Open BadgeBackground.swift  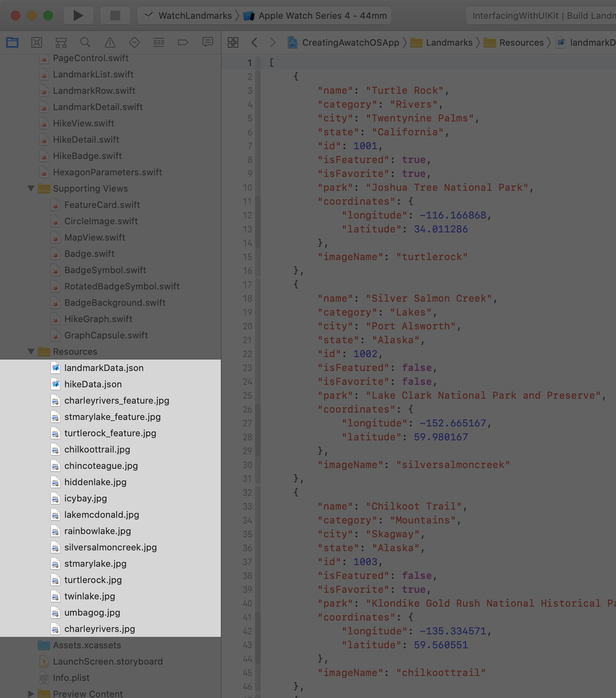click(114, 303)
